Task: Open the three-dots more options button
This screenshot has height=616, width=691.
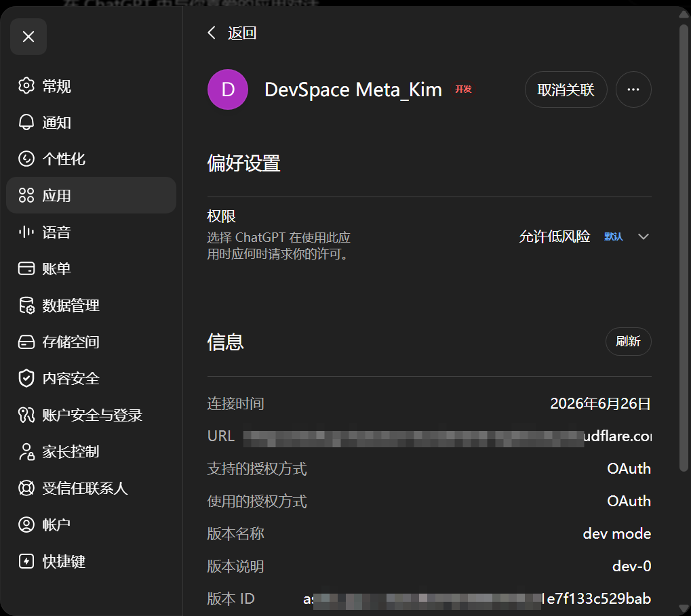Action: click(633, 89)
